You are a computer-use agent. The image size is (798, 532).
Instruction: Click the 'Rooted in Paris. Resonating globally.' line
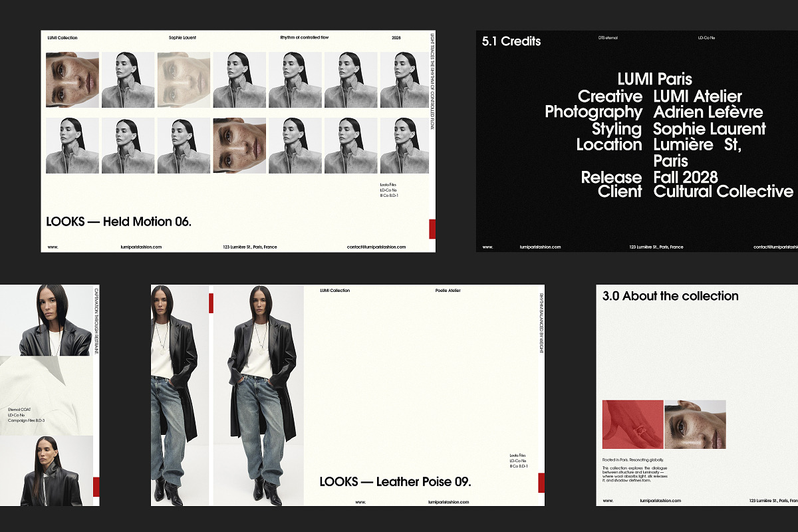tap(633, 460)
